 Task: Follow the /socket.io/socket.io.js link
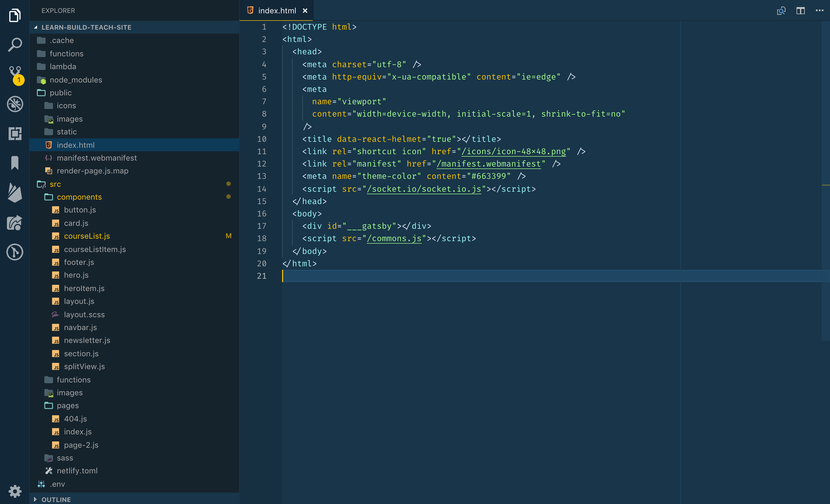tap(424, 189)
